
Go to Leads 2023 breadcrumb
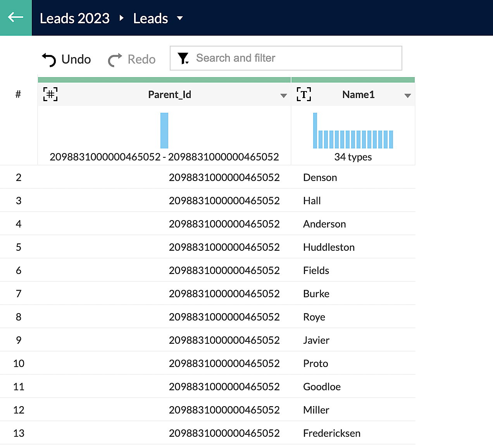click(x=75, y=18)
